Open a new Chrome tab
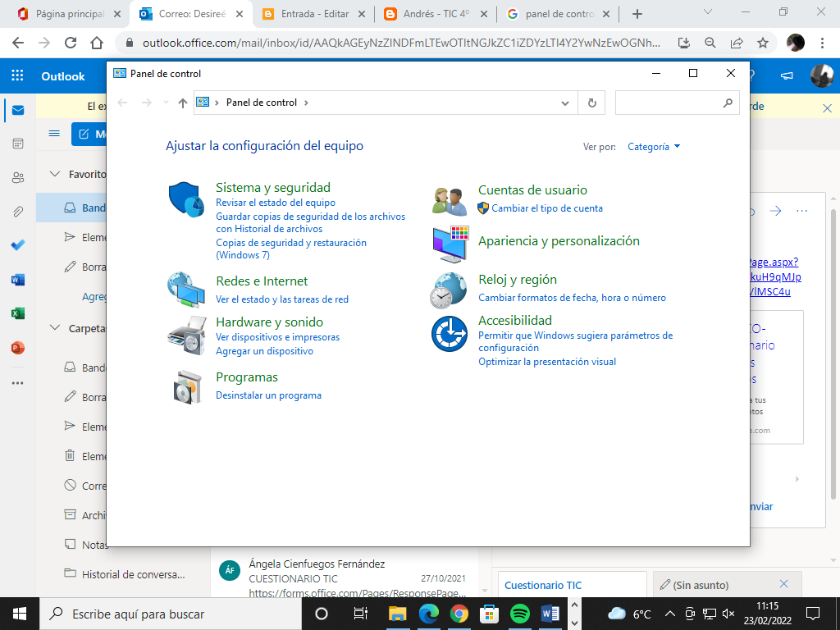This screenshot has width=840, height=630. click(x=637, y=14)
